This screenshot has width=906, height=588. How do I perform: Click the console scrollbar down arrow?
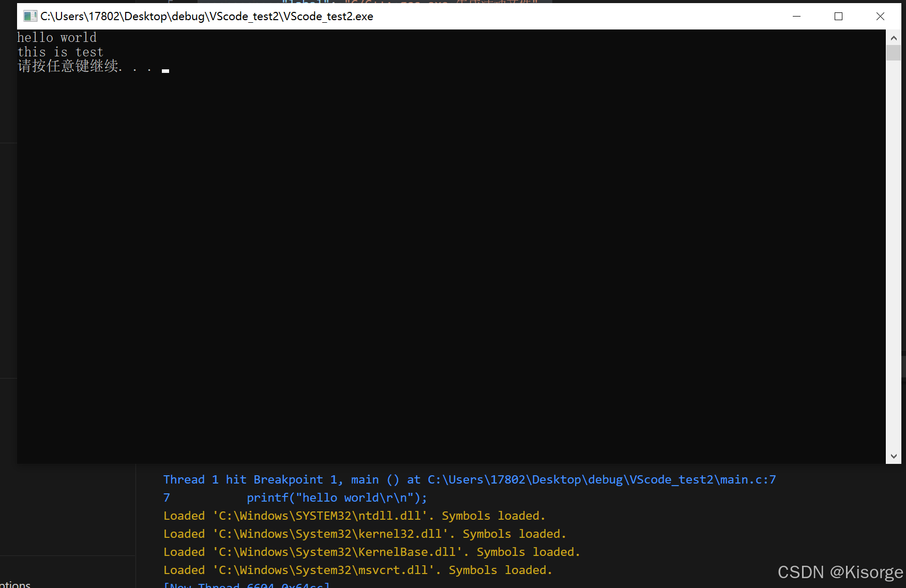coord(894,456)
